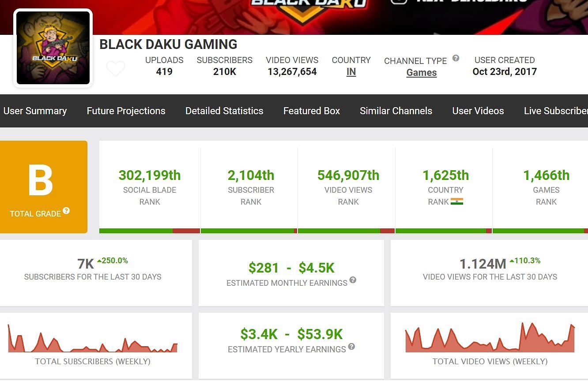Click the 13,267,654 video views value
The height and width of the screenshot is (381, 588).
pos(292,71)
